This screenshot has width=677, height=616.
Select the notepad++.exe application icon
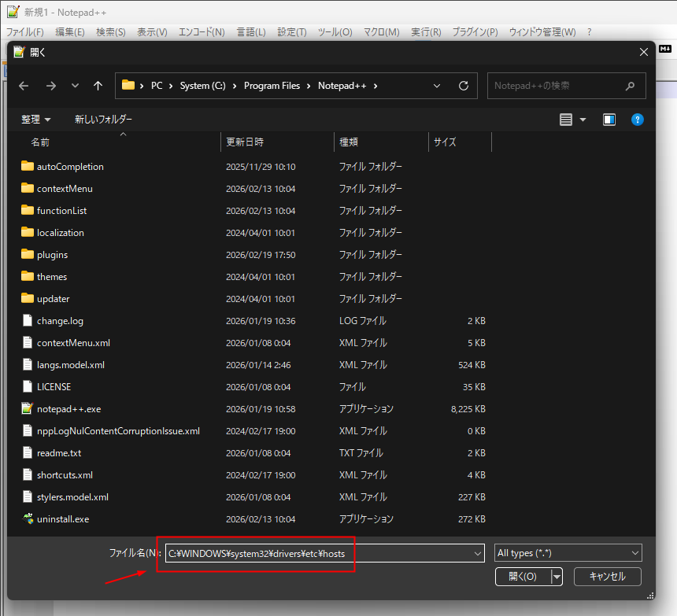(x=28, y=408)
